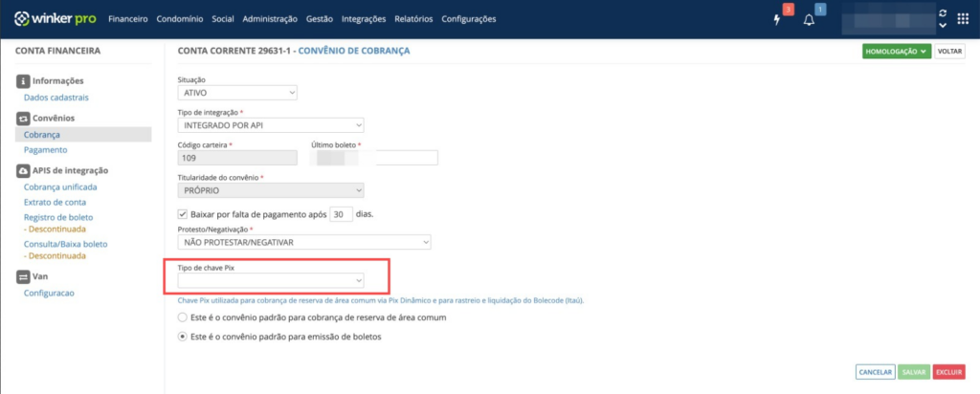
Task: Click the Winker Pro logo
Action: click(55, 19)
